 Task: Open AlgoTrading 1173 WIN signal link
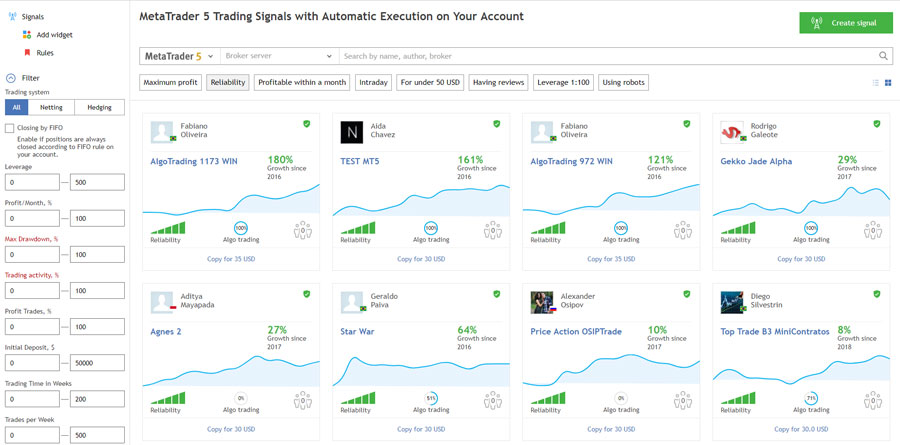click(x=194, y=161)
